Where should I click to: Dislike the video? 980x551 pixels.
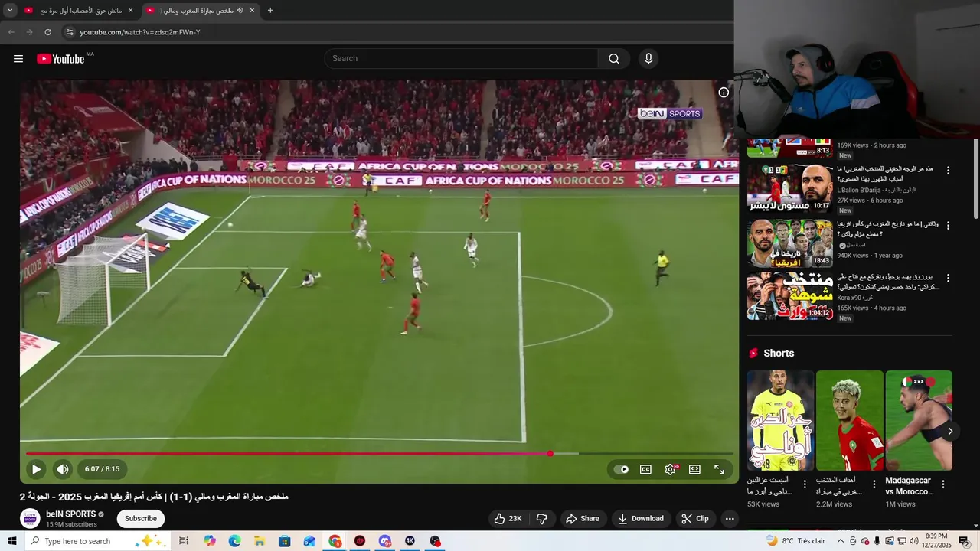(542, 519)
